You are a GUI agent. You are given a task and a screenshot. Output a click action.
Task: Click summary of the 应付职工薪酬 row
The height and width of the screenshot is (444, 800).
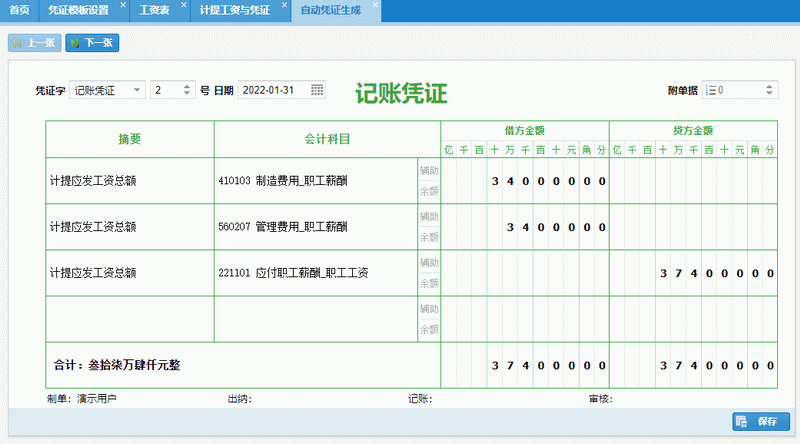130,273
